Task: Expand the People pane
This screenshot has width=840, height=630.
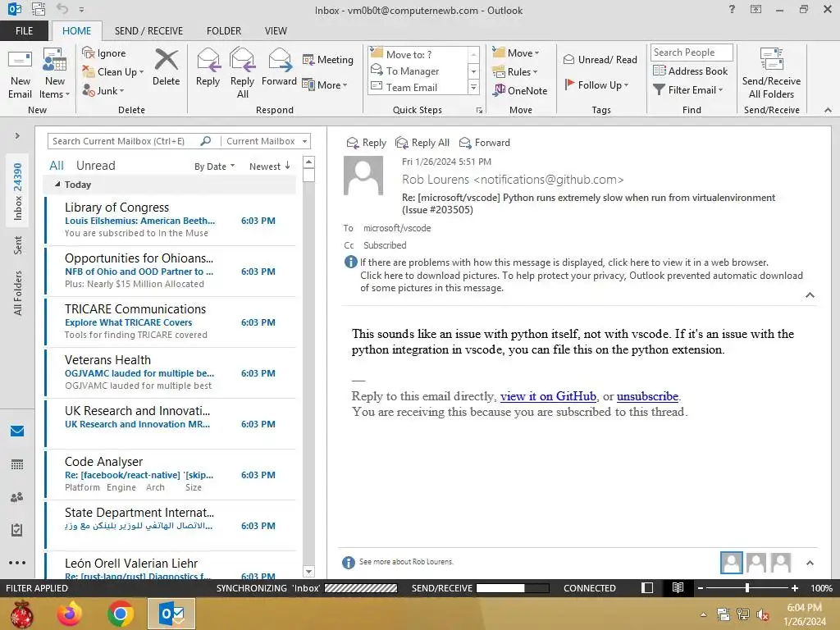Action: pyautogui.click(x=810, y=563)
